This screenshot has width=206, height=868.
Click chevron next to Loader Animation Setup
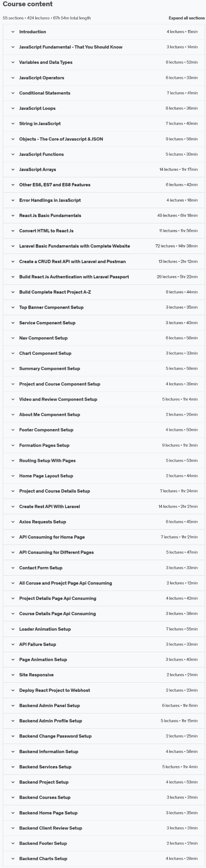(13, 629)
